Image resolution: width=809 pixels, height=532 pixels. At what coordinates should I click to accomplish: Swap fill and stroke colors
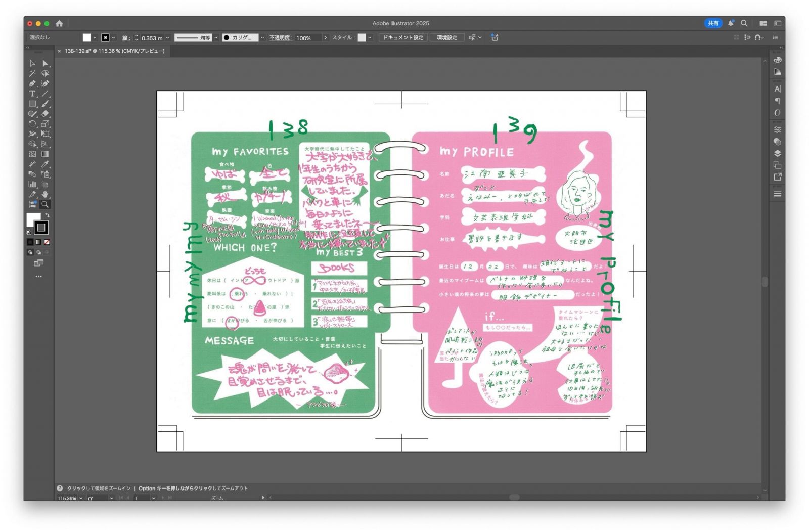[x=47, y=215]
